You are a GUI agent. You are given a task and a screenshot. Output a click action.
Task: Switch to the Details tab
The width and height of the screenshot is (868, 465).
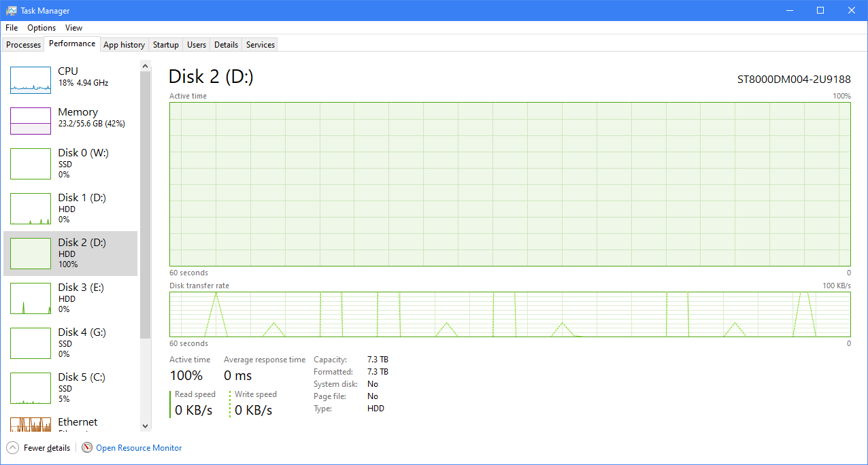pos(226,45)
